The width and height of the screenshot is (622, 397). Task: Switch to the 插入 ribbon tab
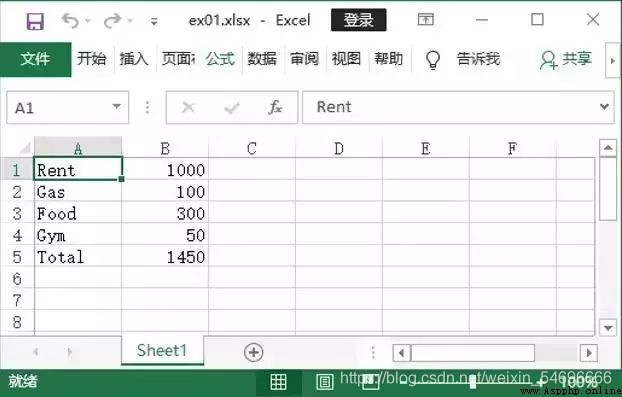click(134, 59)
